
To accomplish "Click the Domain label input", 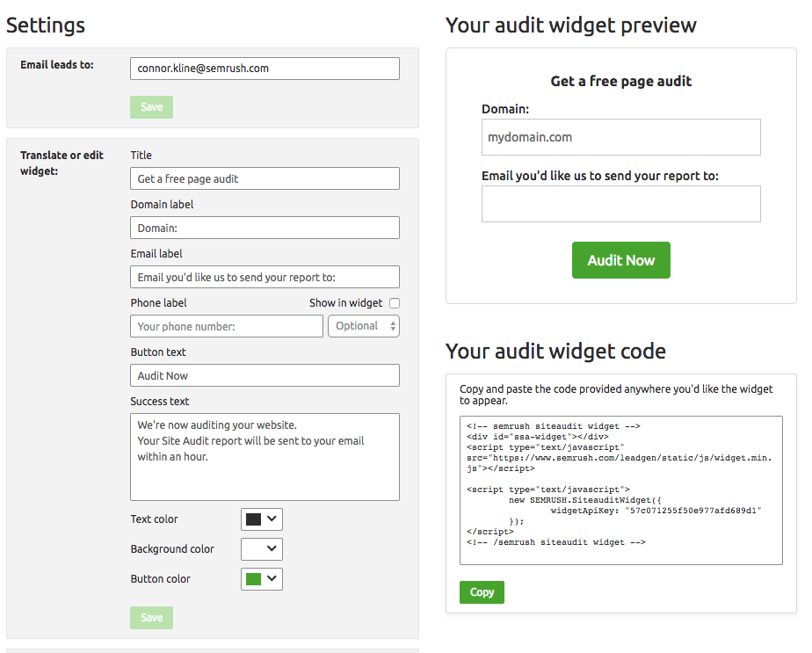I will (265, 228).
